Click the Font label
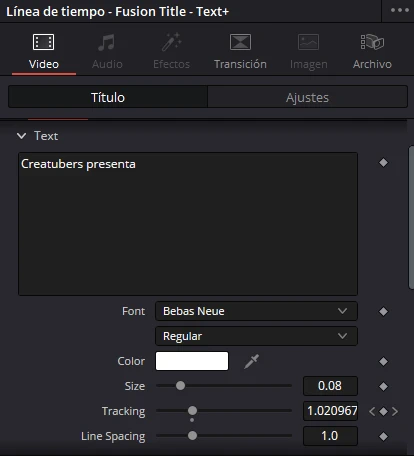 133,311
